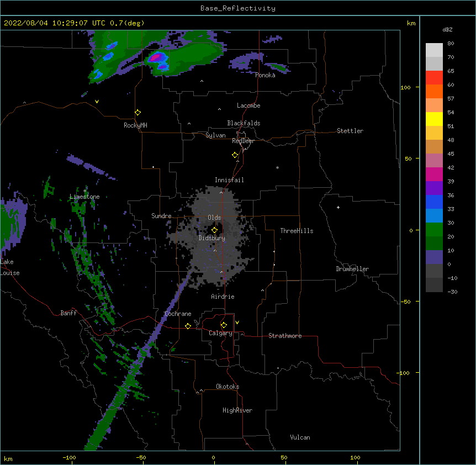The width and height of the screenshot is (476, 465).
Task: Select the Cochrane label
Action: coord(178,314)
